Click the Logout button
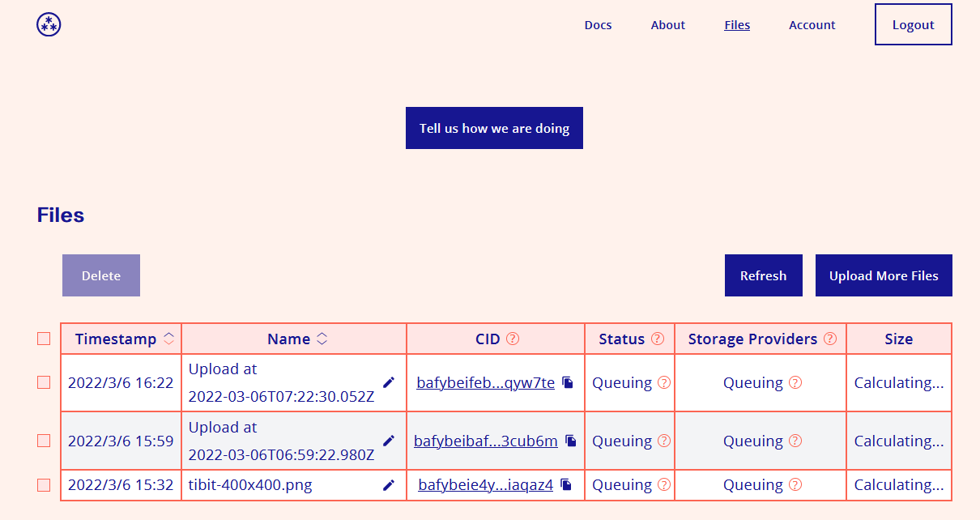This screenshot has width=980, height=520. tap(913, 25)
